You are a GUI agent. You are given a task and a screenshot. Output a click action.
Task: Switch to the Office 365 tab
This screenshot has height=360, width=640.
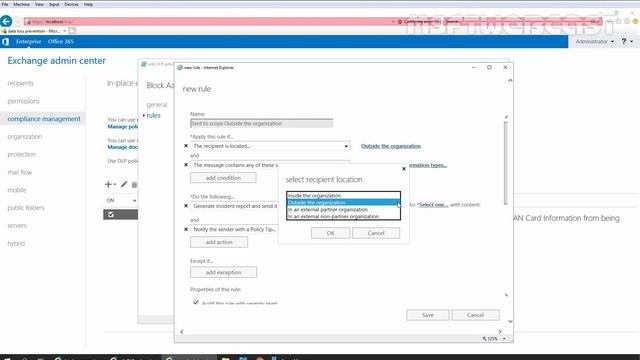61,42
